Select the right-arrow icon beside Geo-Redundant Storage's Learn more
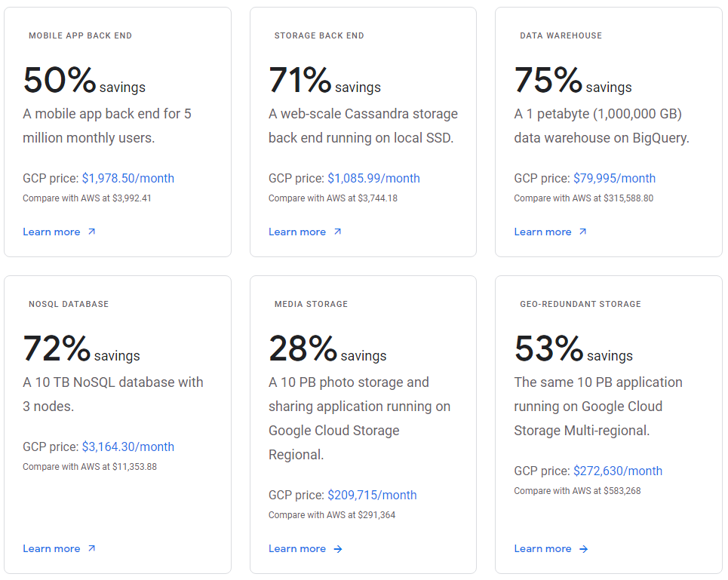Image resolution: width=728 pixels, height=580 pixels. [583, 548]
